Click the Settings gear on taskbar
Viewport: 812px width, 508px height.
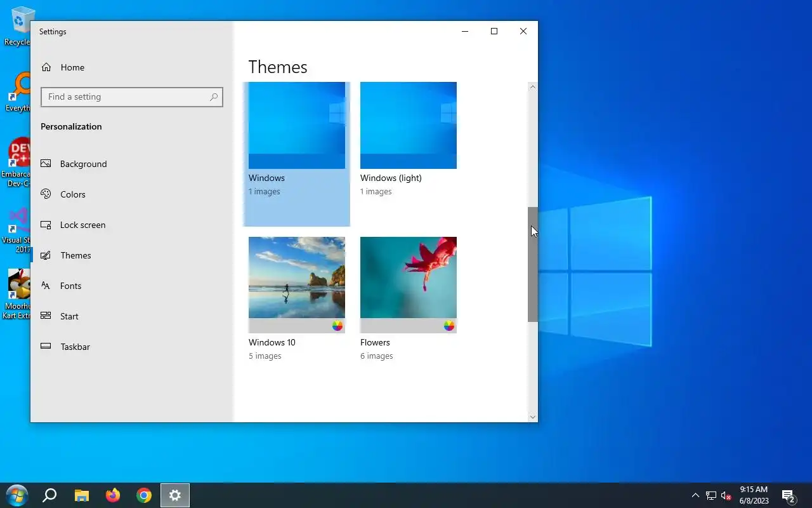(x=175, y=495)
